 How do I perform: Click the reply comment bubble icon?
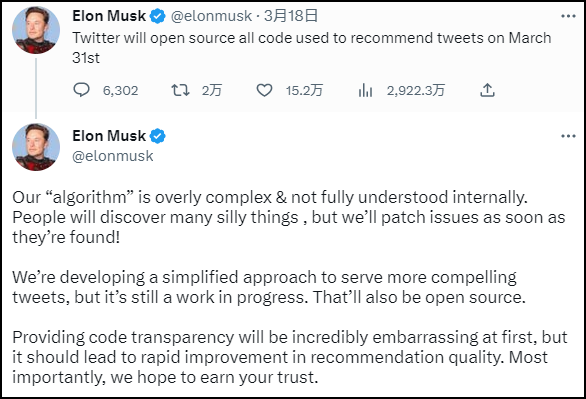[x=81, y=90]
